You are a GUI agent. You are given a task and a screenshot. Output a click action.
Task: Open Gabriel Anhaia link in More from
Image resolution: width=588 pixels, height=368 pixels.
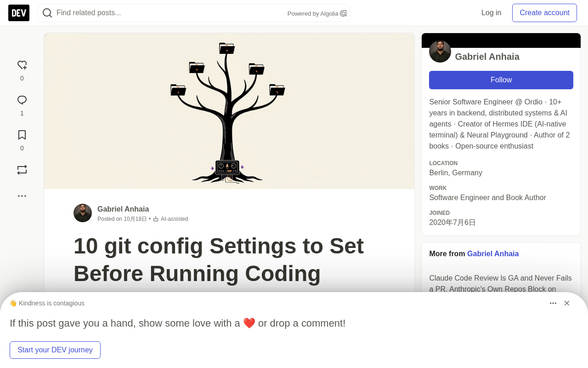[x=493, y=254]
